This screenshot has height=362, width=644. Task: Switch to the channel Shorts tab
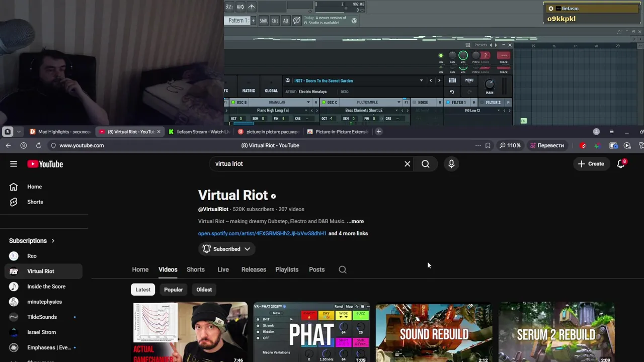point(196,269)
